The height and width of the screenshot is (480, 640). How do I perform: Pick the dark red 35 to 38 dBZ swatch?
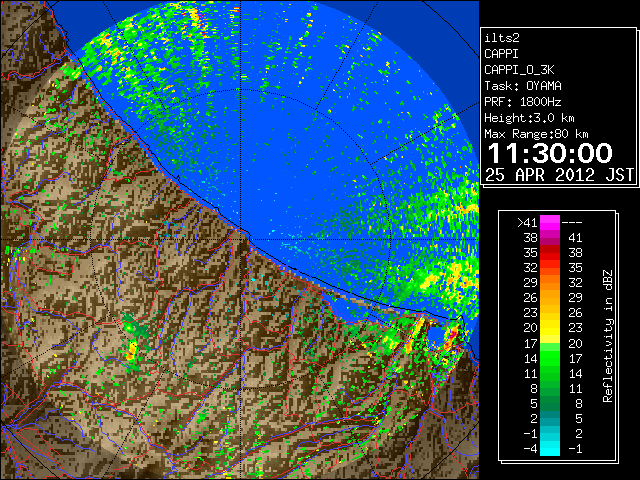[550, 253]
